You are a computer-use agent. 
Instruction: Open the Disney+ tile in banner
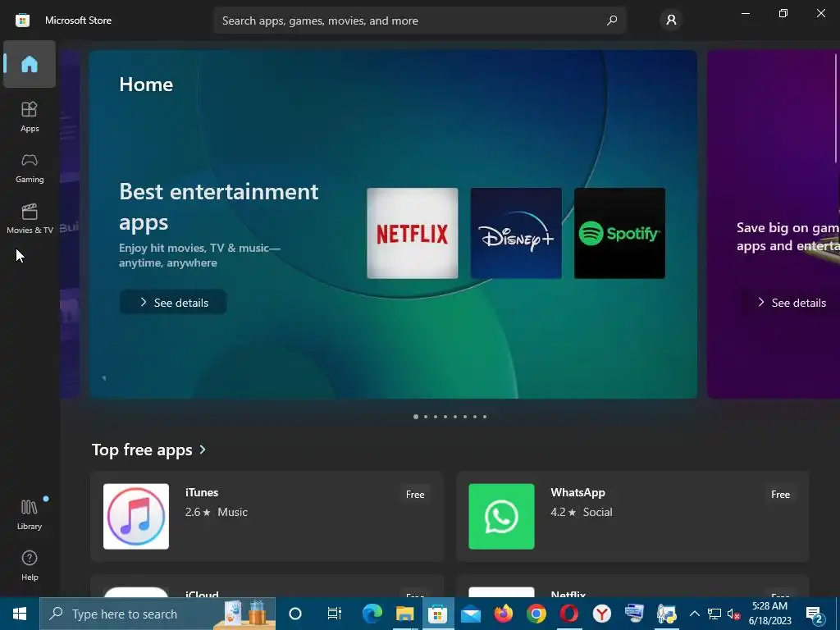(x=516, y=233)
